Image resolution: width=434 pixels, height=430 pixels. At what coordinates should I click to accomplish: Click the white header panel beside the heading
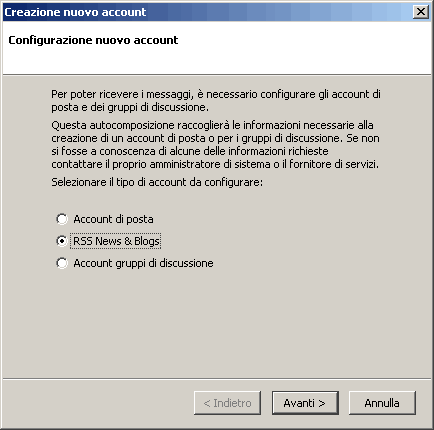300,47
